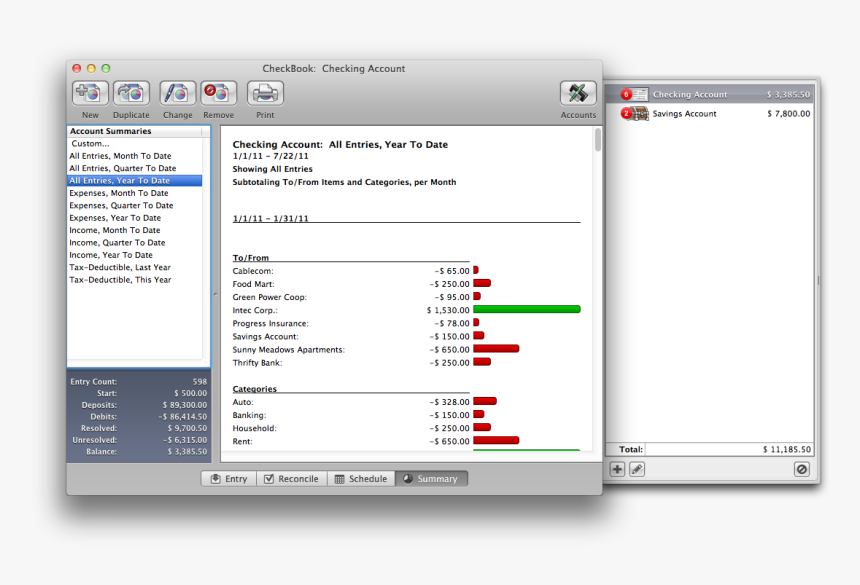Click the Change entry toolbar icon
This screenshot has width=860, height=585.
pos(178,94)
